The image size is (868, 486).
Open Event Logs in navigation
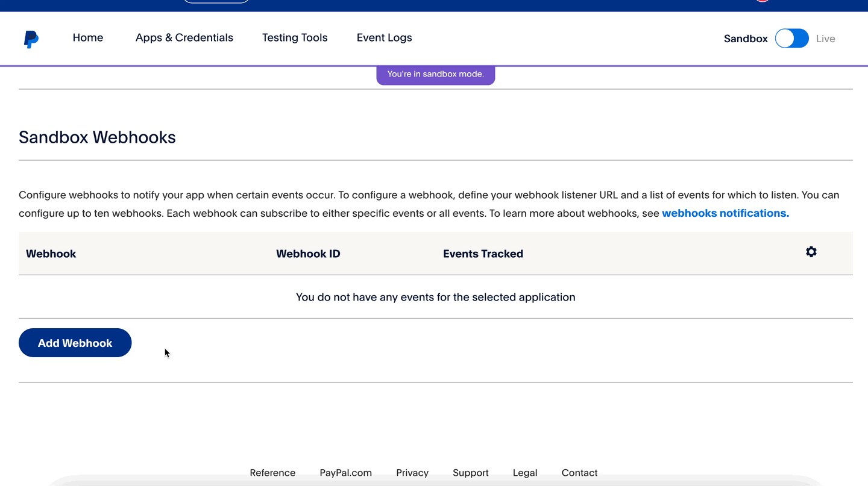tap(385, 37)
